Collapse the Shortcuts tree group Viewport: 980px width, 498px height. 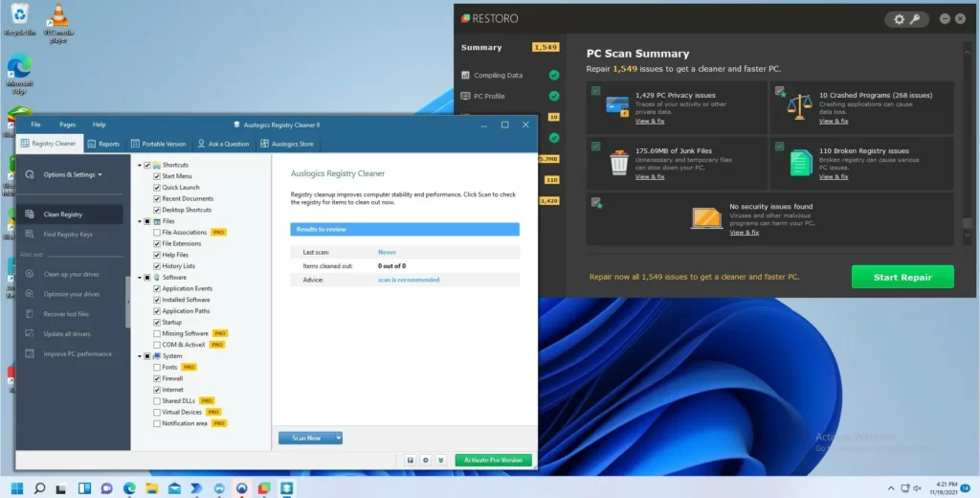click(x=139, y=166)
